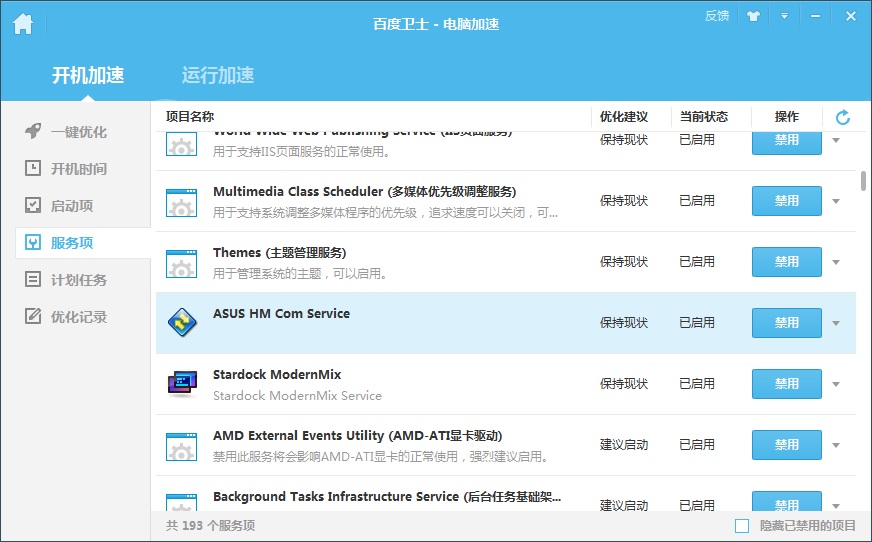The image size is (872, 542).
Task: Click the 共 193 个服务项 count
Action: 210,525
